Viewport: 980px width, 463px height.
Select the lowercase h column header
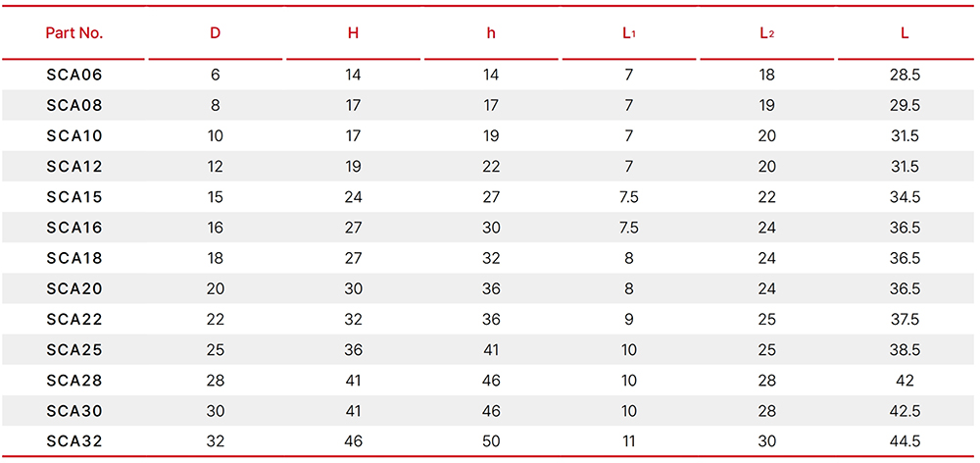coord(491,33)
